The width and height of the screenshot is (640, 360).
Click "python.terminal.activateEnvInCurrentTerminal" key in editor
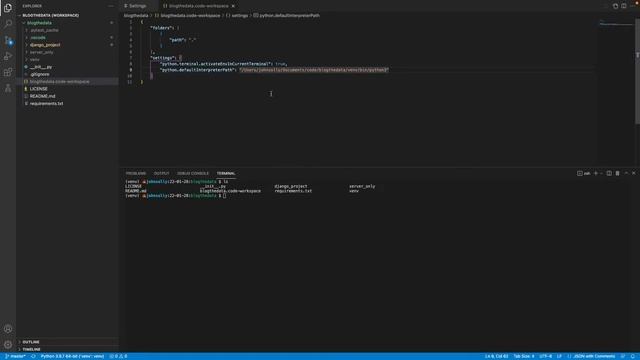[x=216, y=64]
